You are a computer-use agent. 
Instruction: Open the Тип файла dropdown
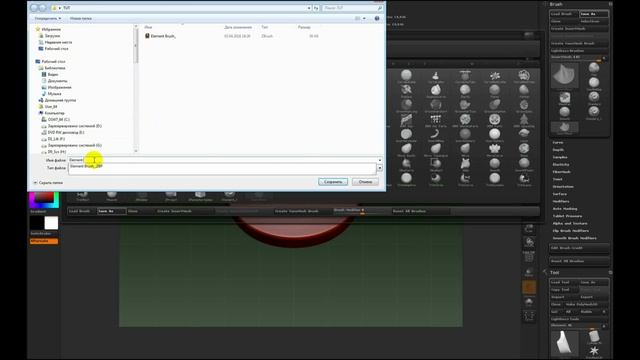tap(380, 168)
